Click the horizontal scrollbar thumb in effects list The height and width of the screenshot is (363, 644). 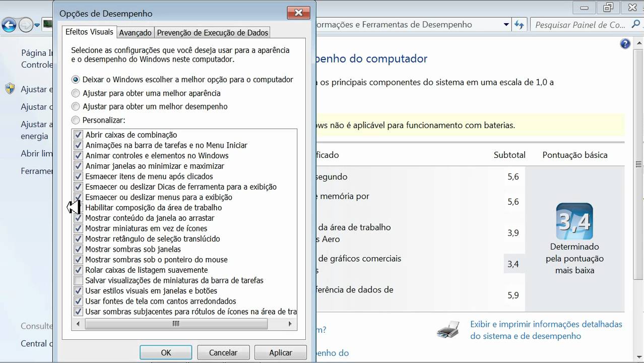click(176, 324)
